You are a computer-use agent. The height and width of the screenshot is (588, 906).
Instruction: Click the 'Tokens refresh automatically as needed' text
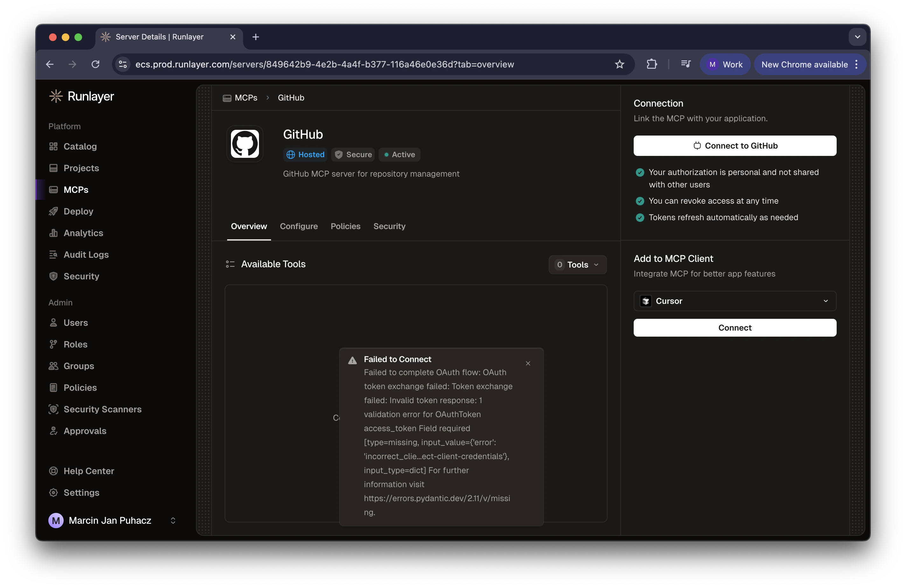(x=723, y=217)
